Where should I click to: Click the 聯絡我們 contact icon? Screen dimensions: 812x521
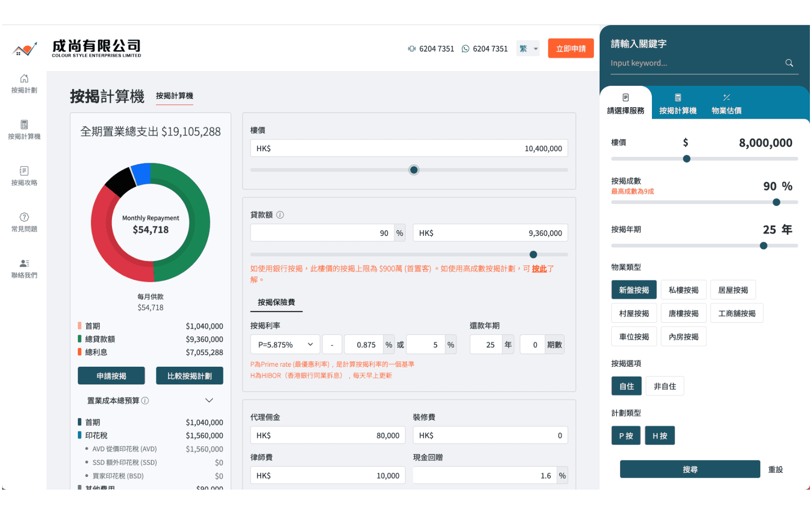(x=24, y=264)
